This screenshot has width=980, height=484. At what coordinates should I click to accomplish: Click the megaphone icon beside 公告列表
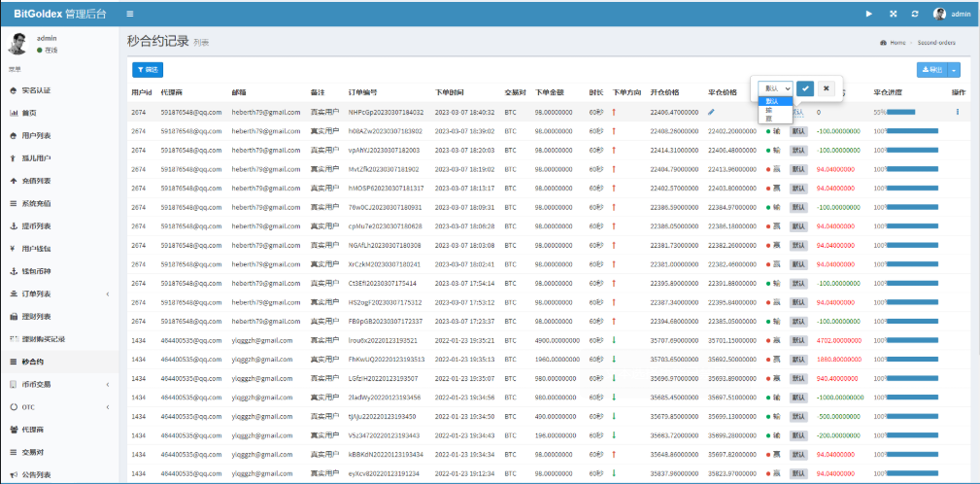click(14, 474)
